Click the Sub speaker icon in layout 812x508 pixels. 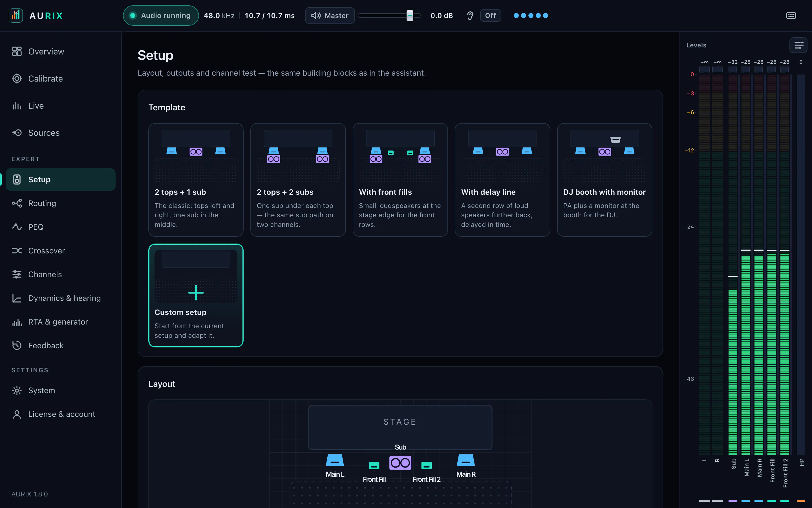pyautogui.click(x=400, y=463)
